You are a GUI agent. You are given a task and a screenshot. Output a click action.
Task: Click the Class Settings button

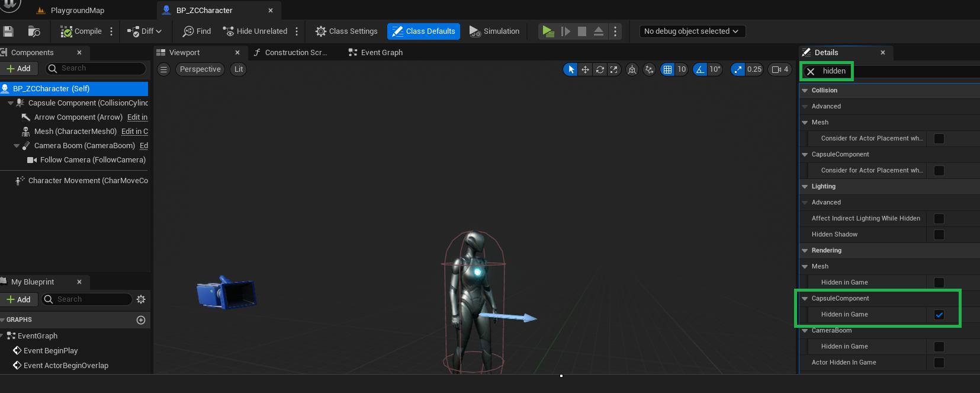(346, 31)
